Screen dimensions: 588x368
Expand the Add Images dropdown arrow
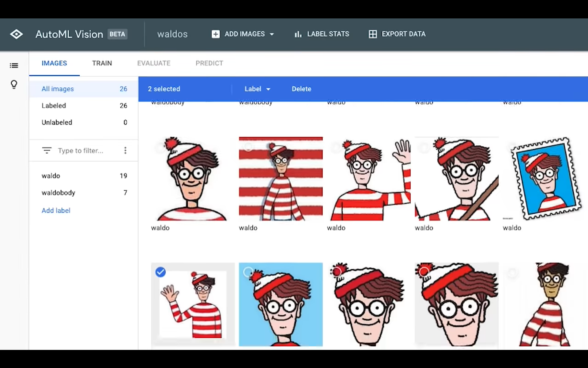[272, 34]
